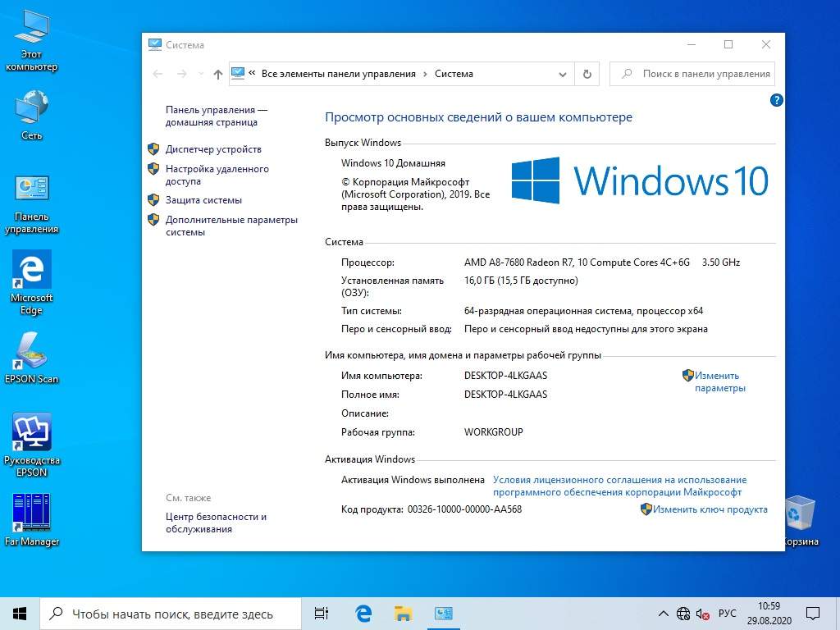Click the WORKGROUP value
Image resolution: width=840 pixels, height=630 pixels.
point(493,431)
